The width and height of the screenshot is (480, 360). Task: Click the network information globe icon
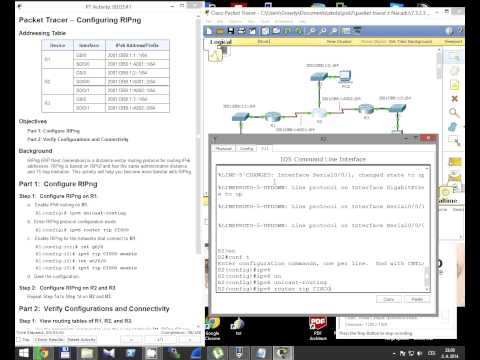click(449, 31)
